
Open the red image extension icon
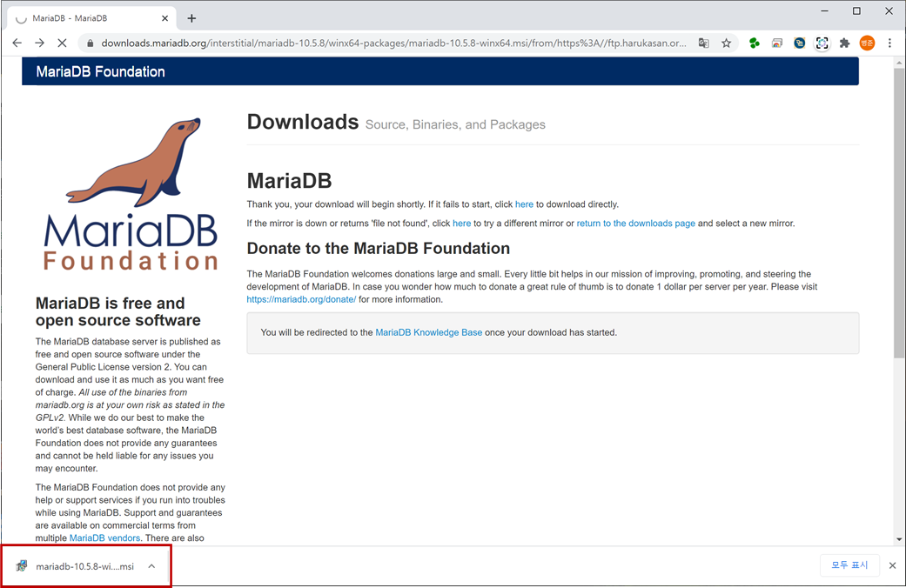click(777, 43)
